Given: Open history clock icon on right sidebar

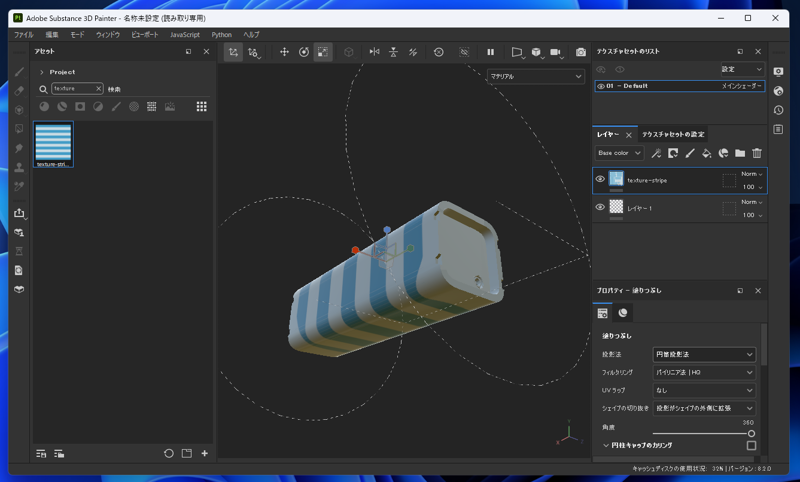Looking at the screenshot, I should [x=778, y=110].
